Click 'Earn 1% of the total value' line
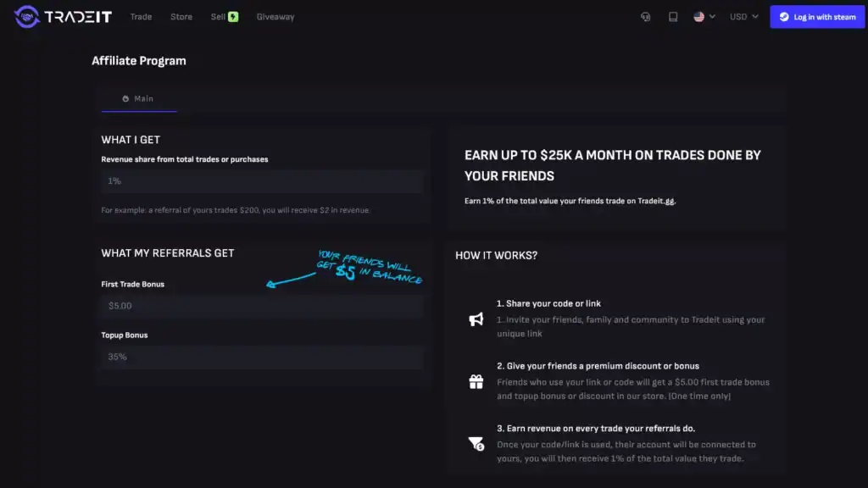This screenshot has width=868, height=488. [x=570, y=201]
